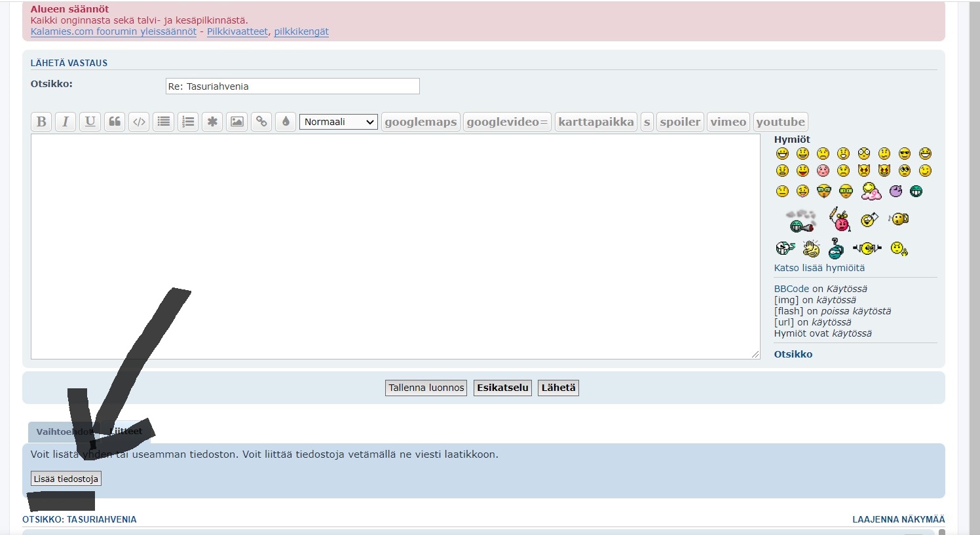Insert a quote block
Image resolution: width=980 pixels, height=535 pixels.
click(x=115, y=122)
